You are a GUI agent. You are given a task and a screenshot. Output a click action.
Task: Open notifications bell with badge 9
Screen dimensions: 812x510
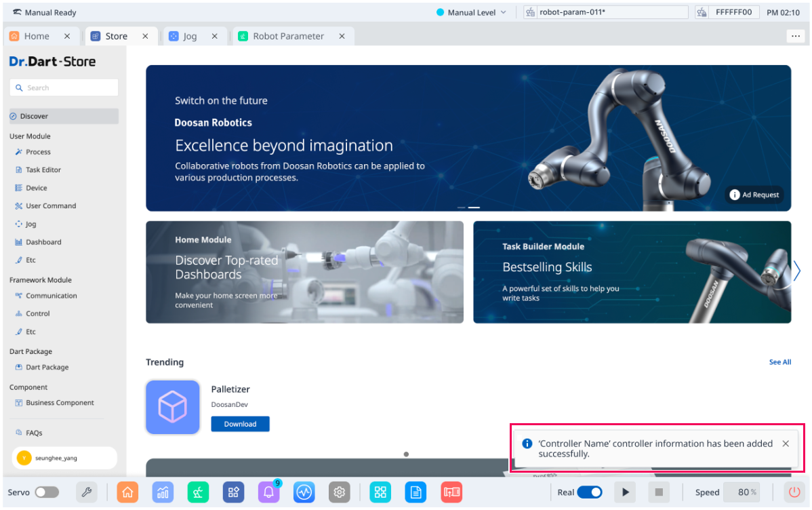[x=269, y=492]
